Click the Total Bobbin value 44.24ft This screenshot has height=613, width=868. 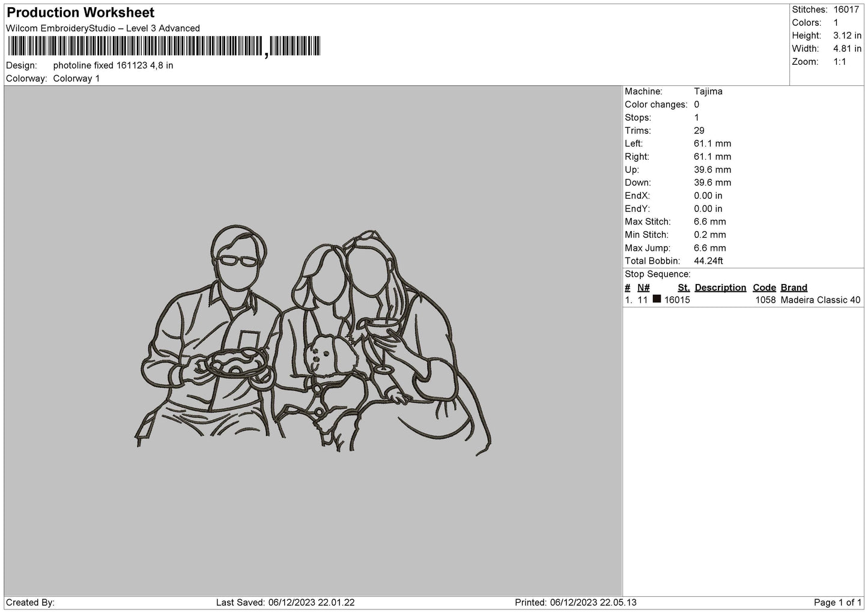coord(709,261)
